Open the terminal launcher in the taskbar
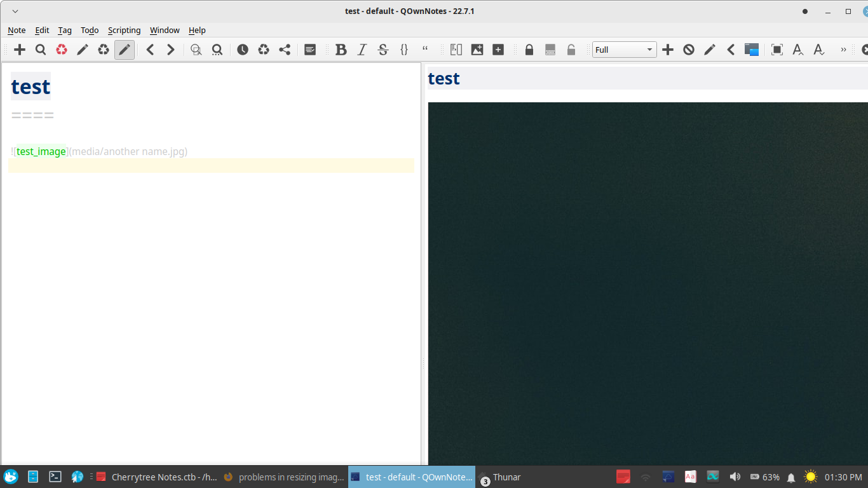The height and width of the screenshot is (488, 868). 55,477
